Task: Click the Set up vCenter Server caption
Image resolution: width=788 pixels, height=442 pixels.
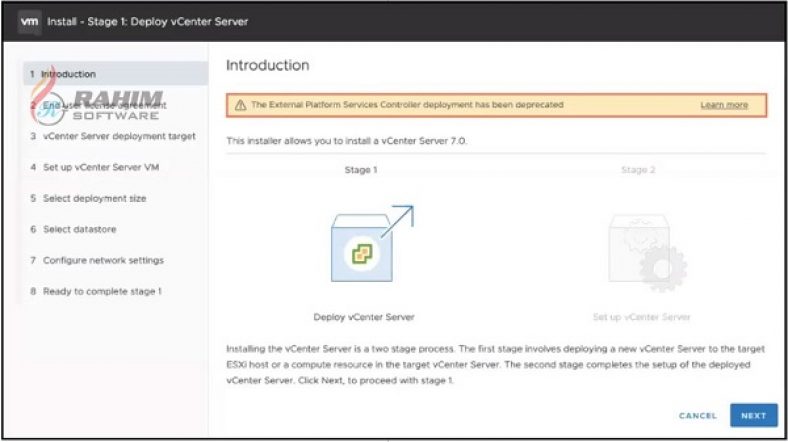Action: (x=642, y=317)
